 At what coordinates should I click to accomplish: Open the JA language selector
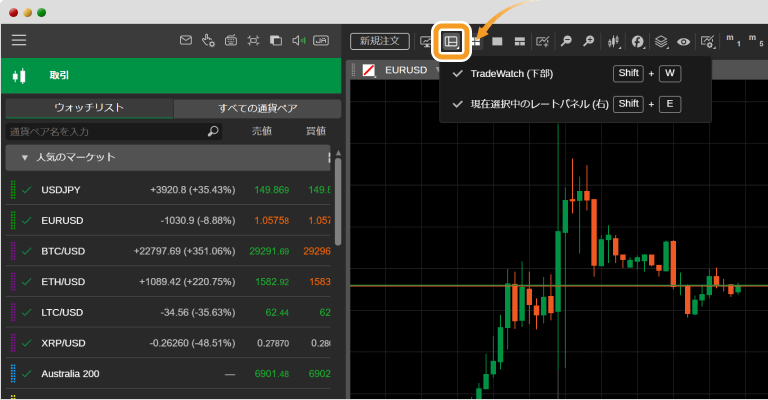(321, 41)
